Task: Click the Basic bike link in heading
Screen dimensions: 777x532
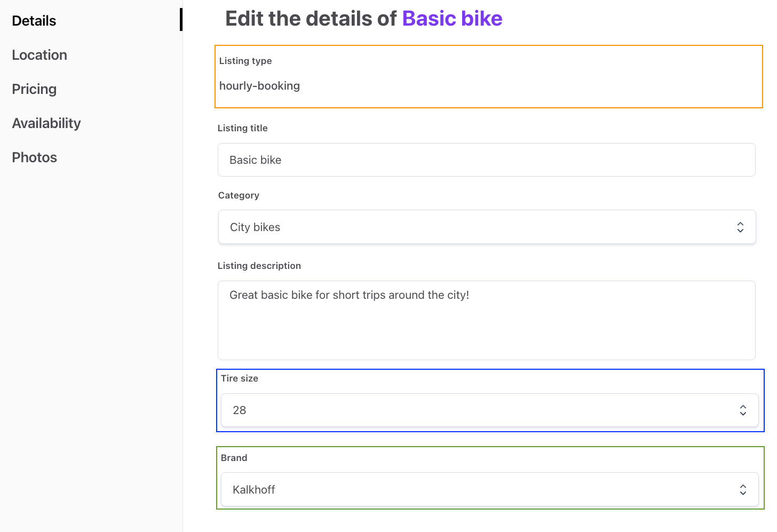Action: point(452,18)
